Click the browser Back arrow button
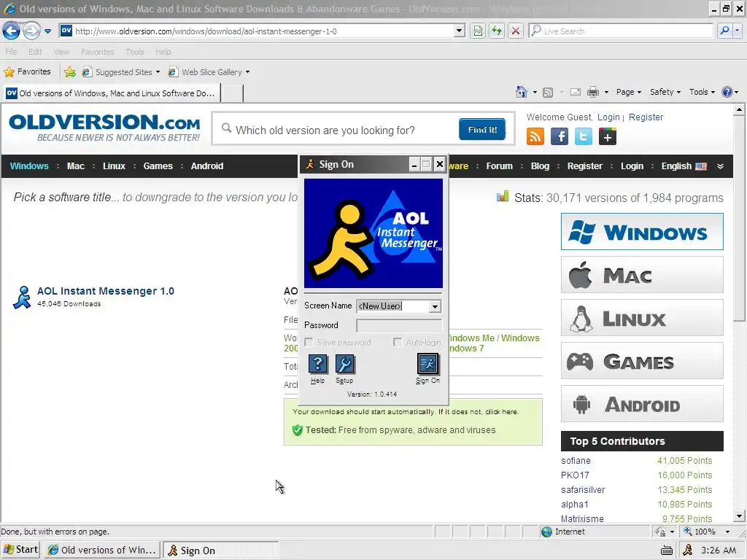The width and height of the screenshot is (747, 560). click(x=11, y=31)
